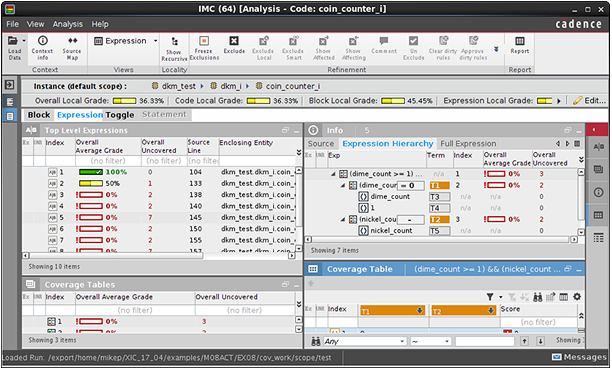Open the Analysis menu
This screenshot has height=370, width=612.
(x=68, y=24)
